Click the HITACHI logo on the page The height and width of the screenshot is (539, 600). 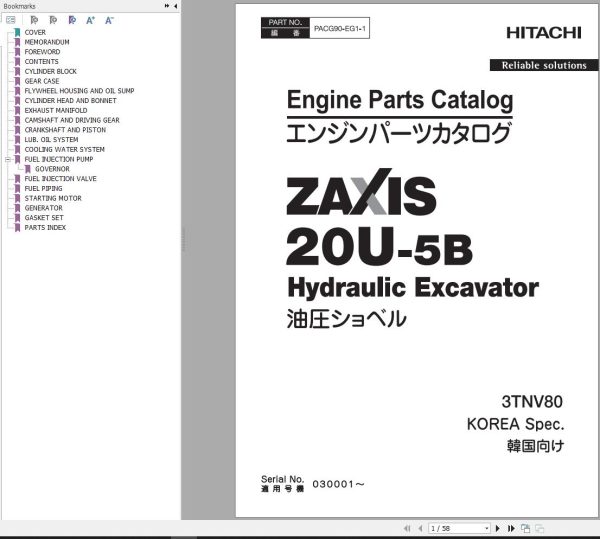click(544, 33)
